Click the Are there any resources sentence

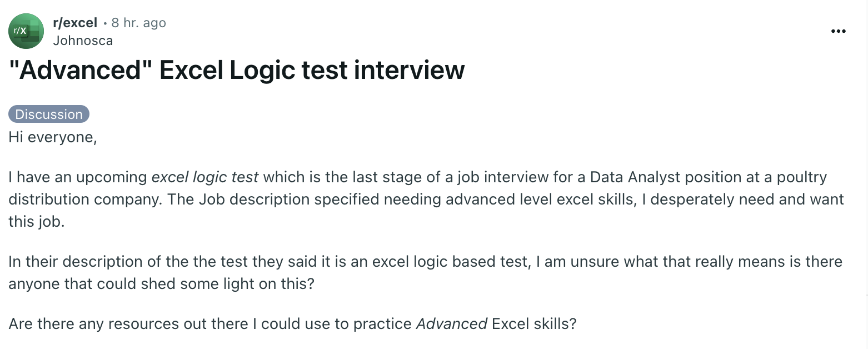coord(293,323)
